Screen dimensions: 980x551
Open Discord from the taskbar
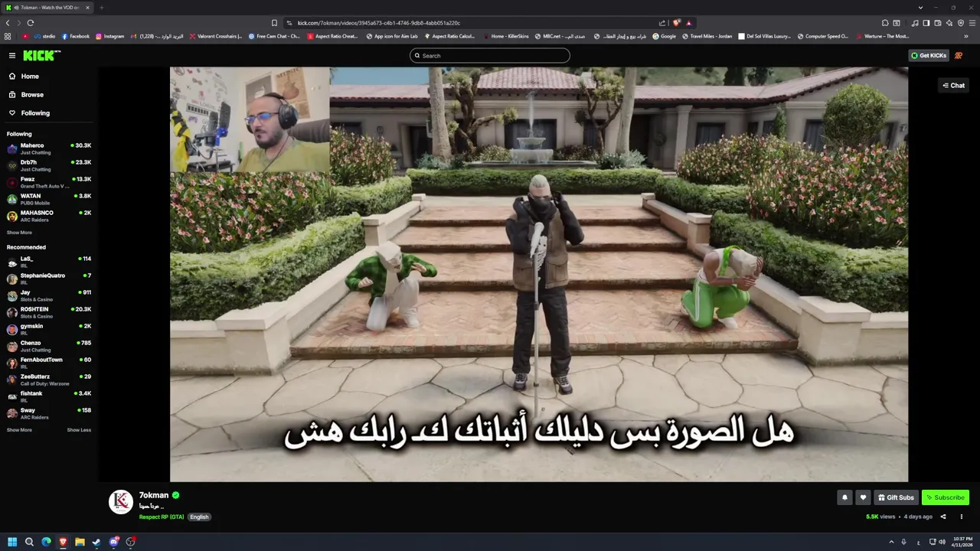(x=113, y=542)
